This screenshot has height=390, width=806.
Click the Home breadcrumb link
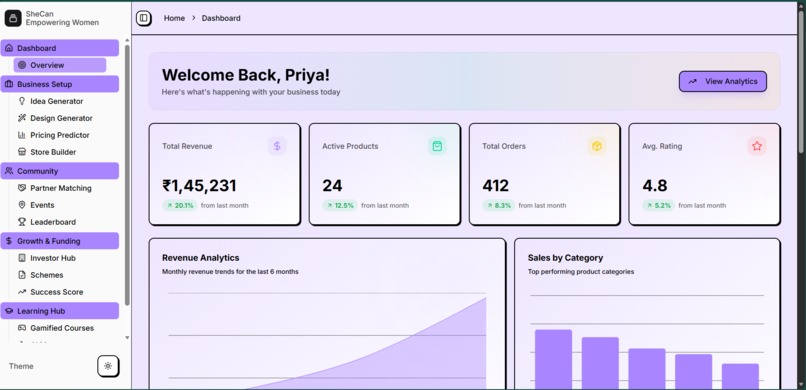point(174,18)
